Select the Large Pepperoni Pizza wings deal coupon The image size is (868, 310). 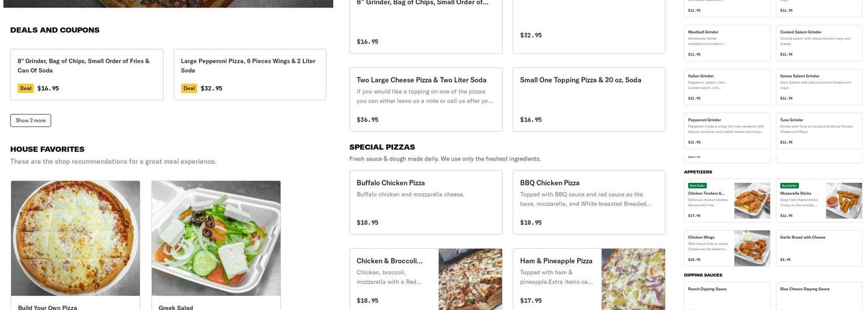pos(250,74)
